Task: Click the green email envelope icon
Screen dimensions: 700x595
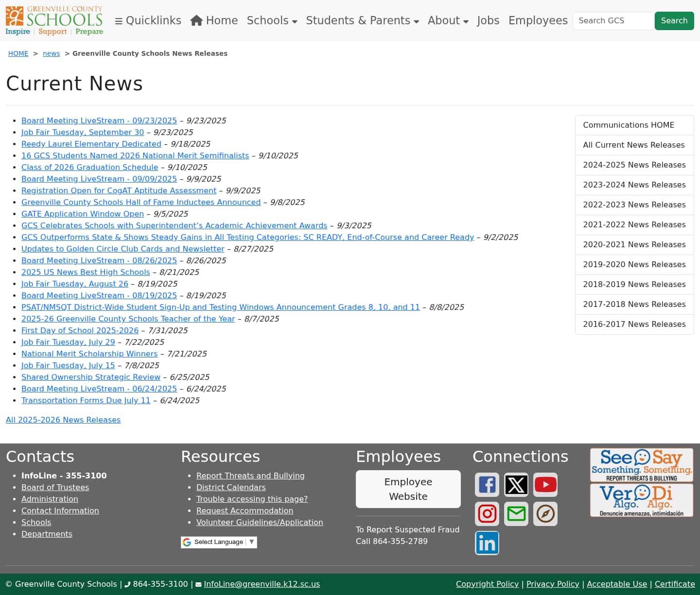Action: pyautogui.click(x=516, y=514)
